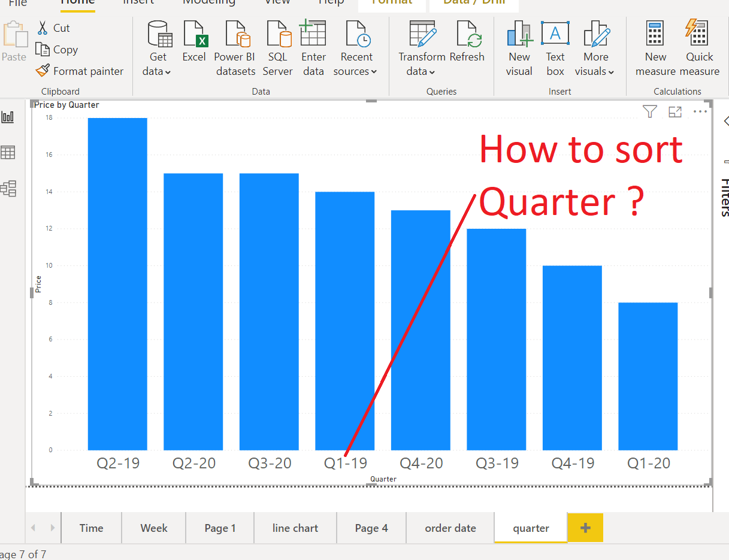The image size is (729, 560).
Task: Select the quarter page tab
Action: (x=531, y=528)
